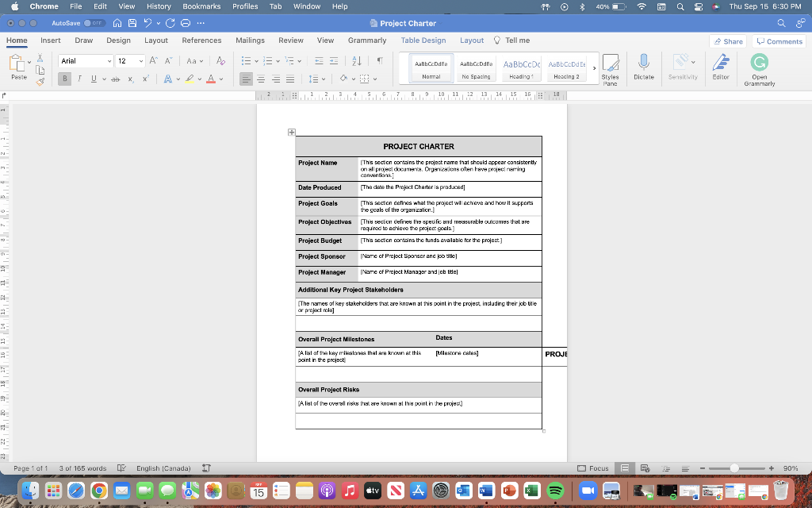This screenshot has width=812, height=508.
Task: Expand the Change Case Aa dropdown
Action: (x=201, y=61)
